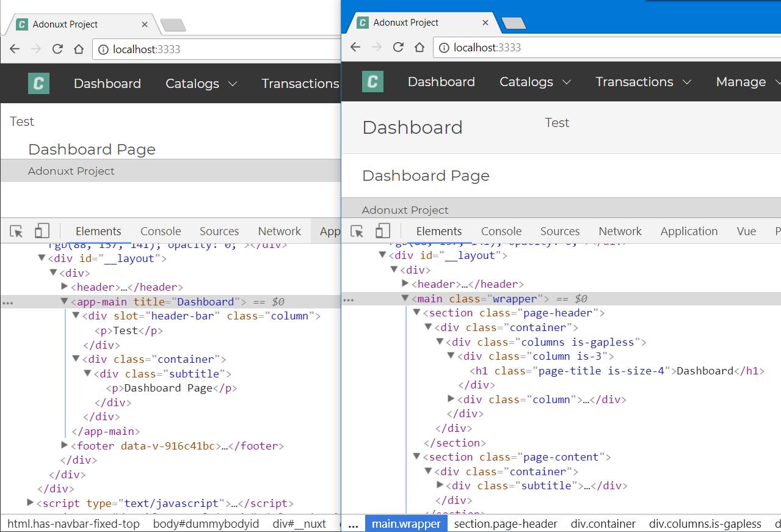Screen dimensions: 781x532
Task: Open Dashboard link in left window navbar
Action: [x=107, y=84]
